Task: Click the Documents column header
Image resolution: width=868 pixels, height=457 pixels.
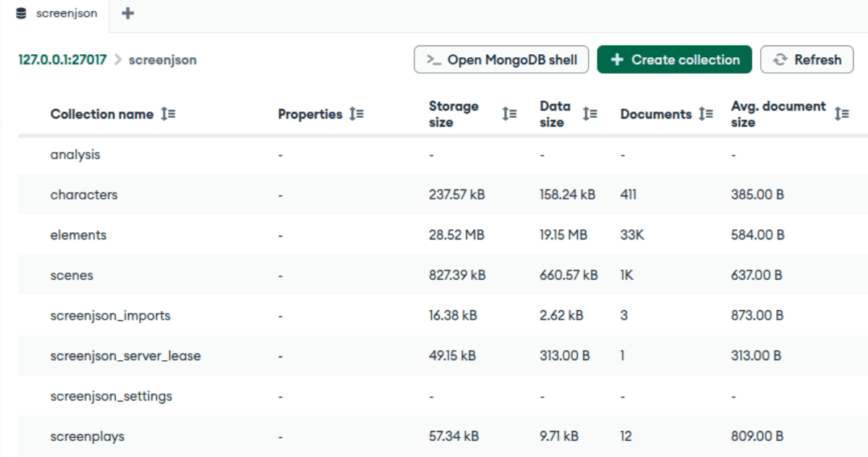Action: [656, 114]
